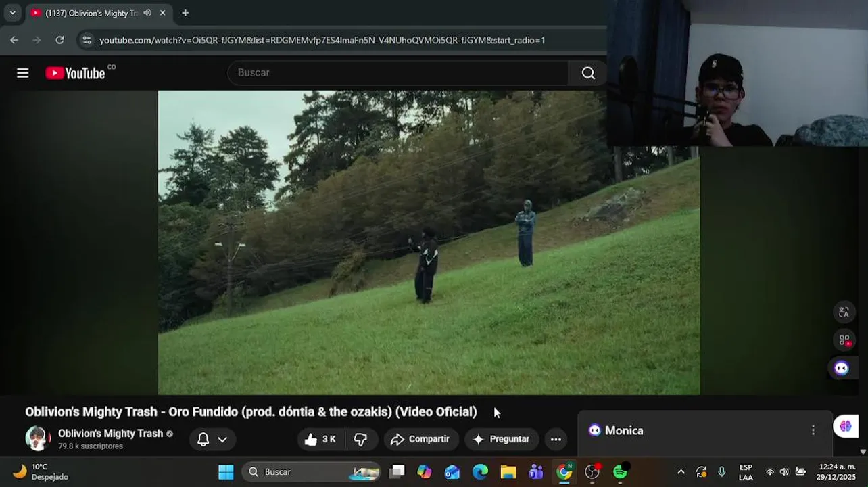Open Outlook from the taskbar
This screenshot has width=868, height=487.
[x=452, y=472]
